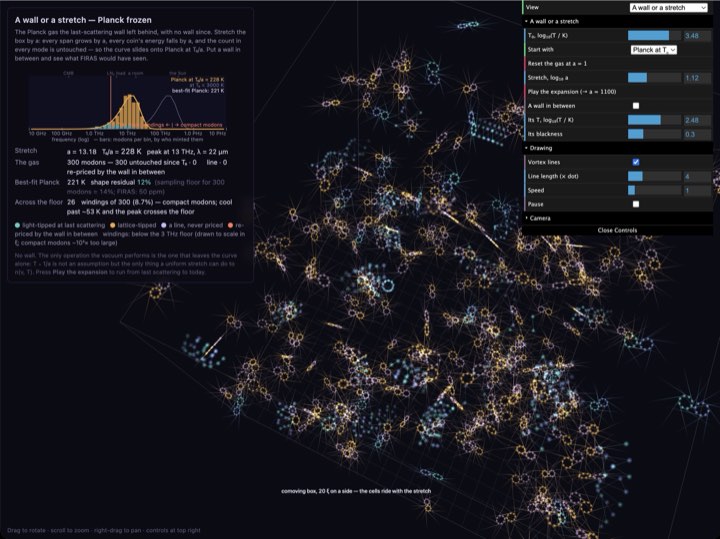
Task: Click the 'The gas' row label
Action: point(27,163)
